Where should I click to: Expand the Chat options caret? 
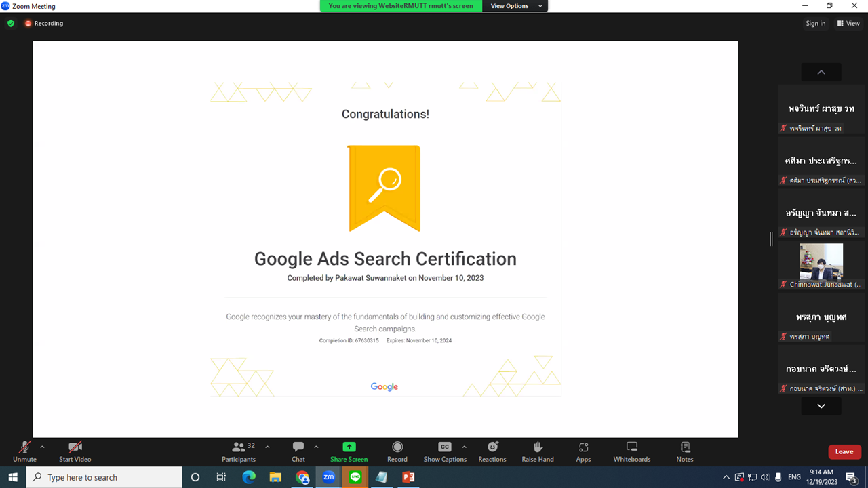(x=316, y=447)
